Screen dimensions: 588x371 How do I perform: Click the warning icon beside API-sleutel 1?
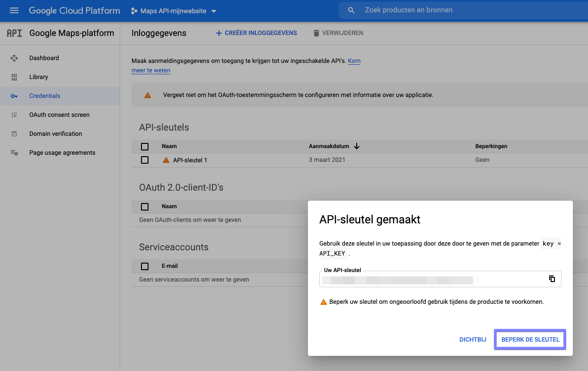[166, 160]
